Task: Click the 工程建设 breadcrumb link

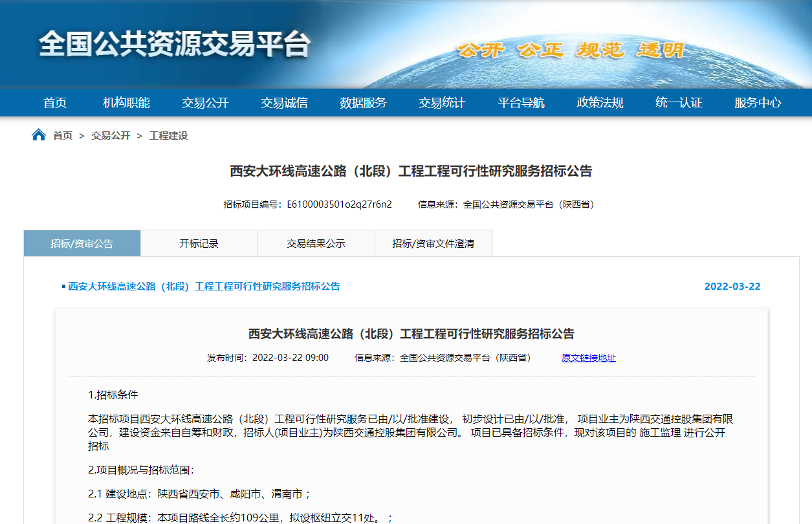Action: (168, 135)
